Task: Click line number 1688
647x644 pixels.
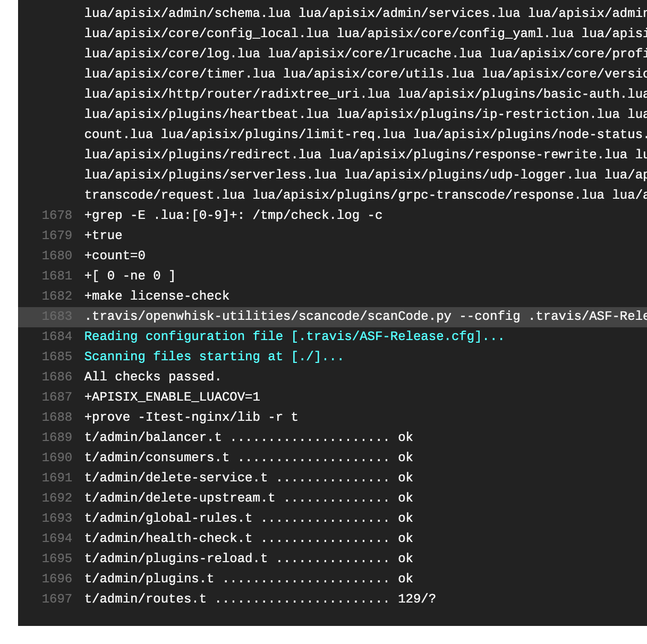Action: tap(57, 417)
